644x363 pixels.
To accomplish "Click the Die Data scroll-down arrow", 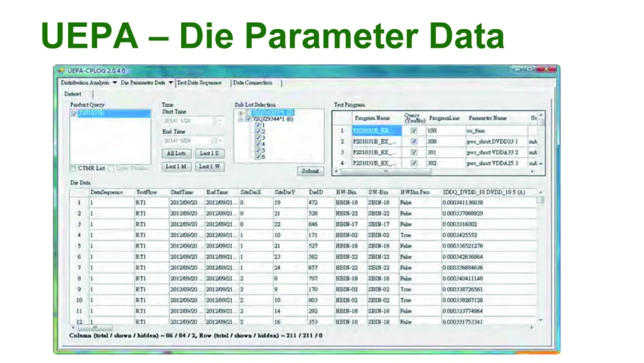I will [x=541, y=321].
